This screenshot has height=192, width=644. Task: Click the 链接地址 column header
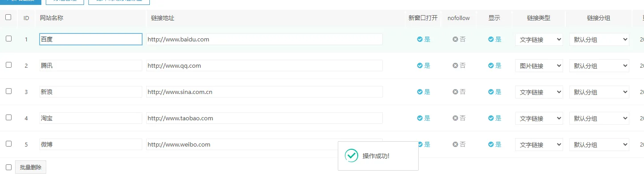[x=163, y=18]
